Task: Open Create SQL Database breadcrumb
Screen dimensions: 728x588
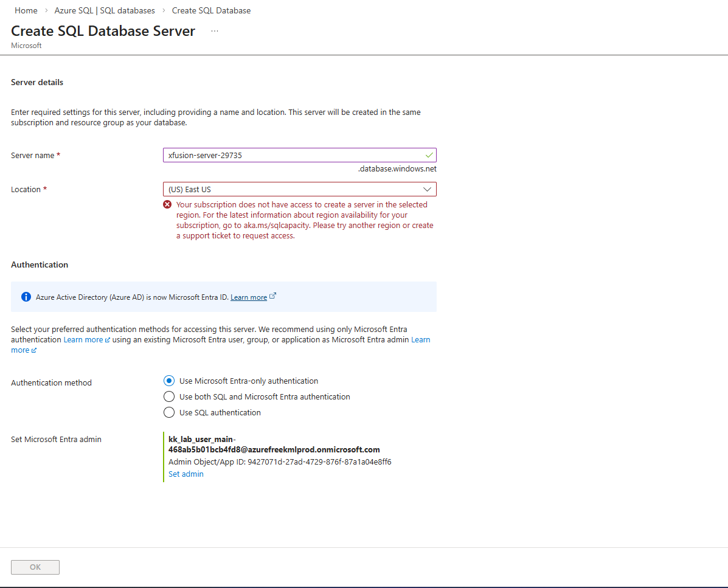Action: [211, 10]
